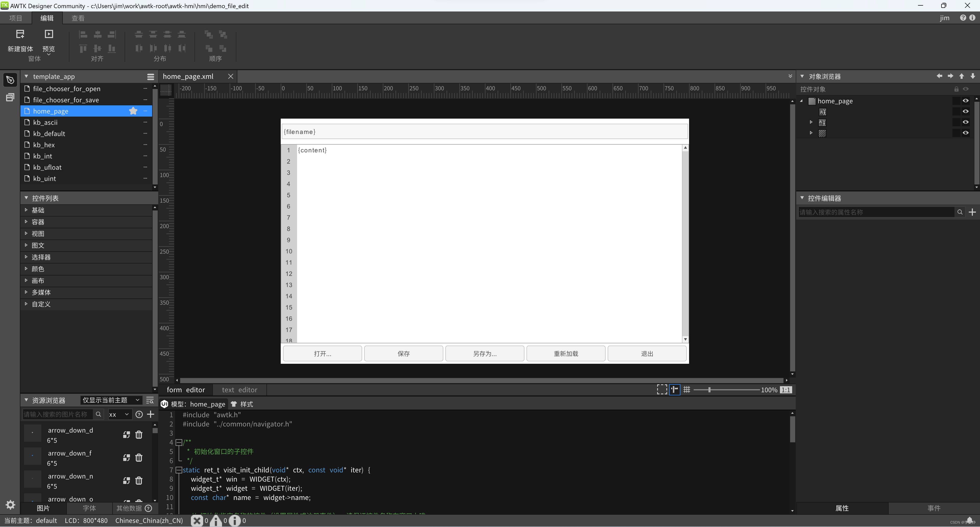Click the resource list filter search icon
Viewport: 980px width, 527px height.
[150, 400]
